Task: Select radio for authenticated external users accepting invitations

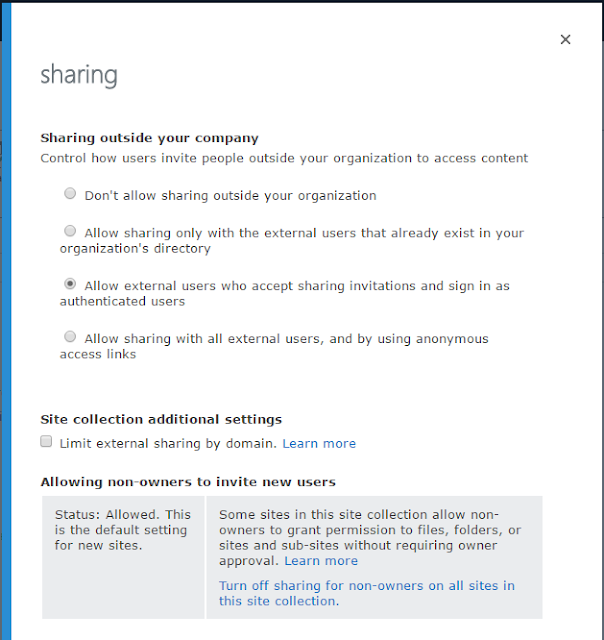Action: tap(70, 284)
